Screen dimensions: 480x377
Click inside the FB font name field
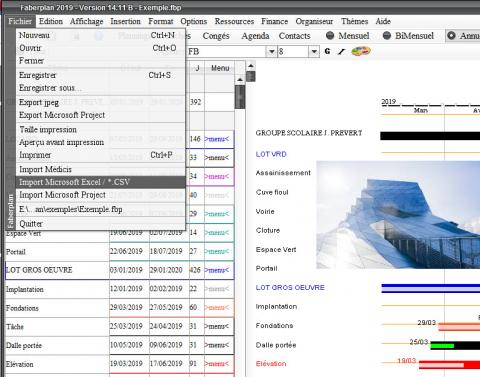[227, 52]
